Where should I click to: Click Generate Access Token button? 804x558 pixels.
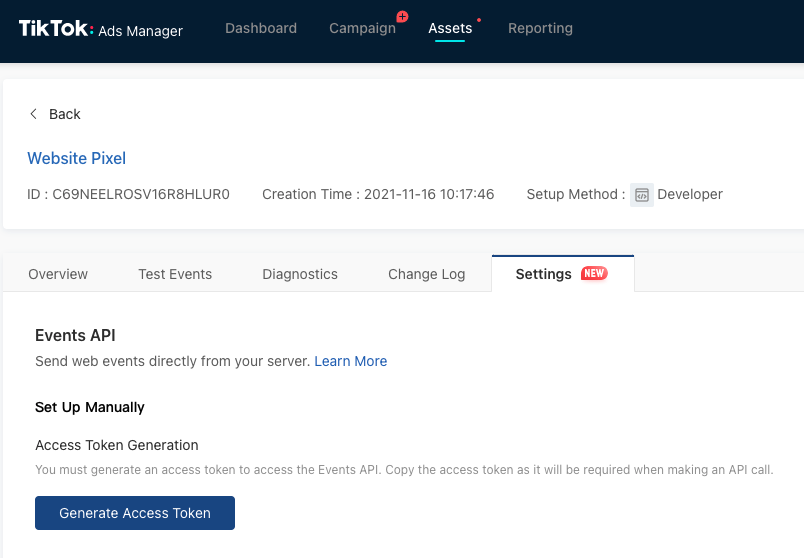pyautogui.click(x=135, y=513)
